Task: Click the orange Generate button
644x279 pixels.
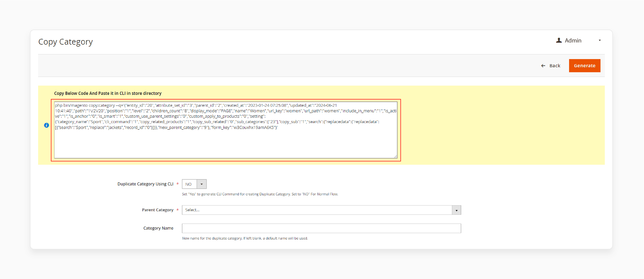Action: tap(585, 66)
